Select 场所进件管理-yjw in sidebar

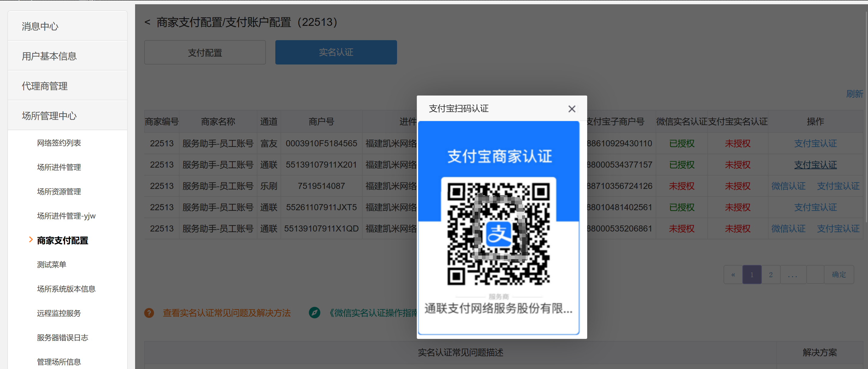(66, 216)
